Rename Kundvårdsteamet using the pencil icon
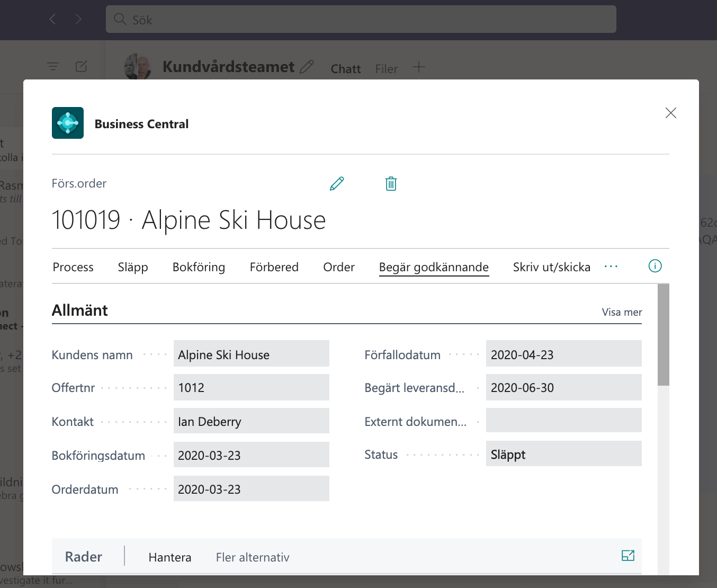This screenshot has width=717, height=588. [307, 67]
